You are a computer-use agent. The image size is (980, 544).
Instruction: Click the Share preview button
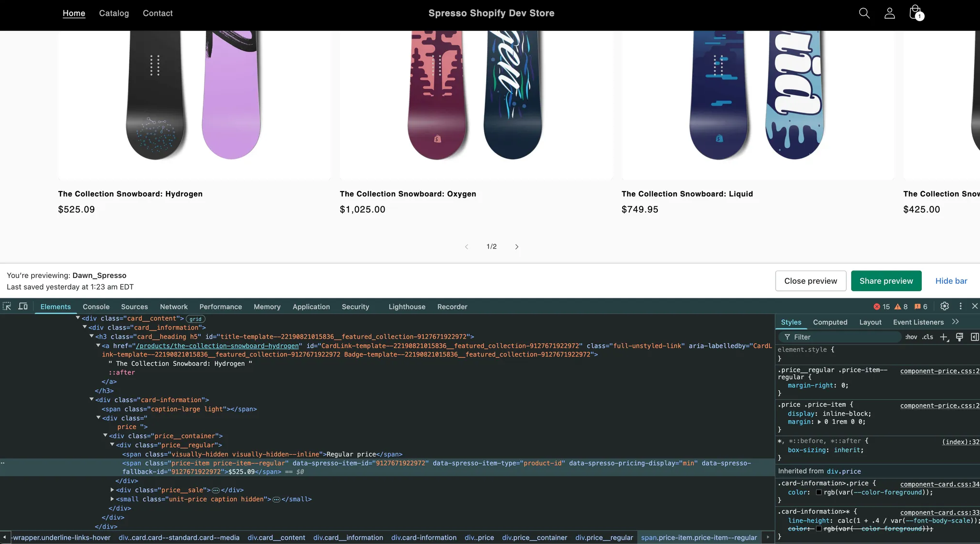pos(886,281)
